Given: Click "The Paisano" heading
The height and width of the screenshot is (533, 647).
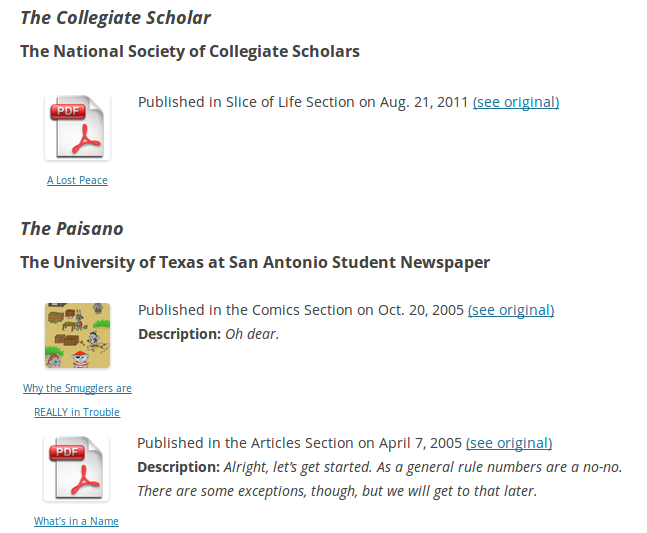Looking at the screenshot, I should (72, 229).
